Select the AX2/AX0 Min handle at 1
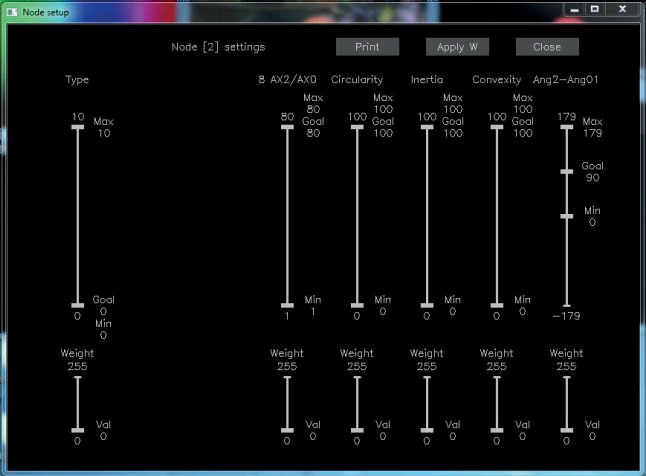This screenshot has height=476, width=646. pyautogui.click(x=287, y=306)
